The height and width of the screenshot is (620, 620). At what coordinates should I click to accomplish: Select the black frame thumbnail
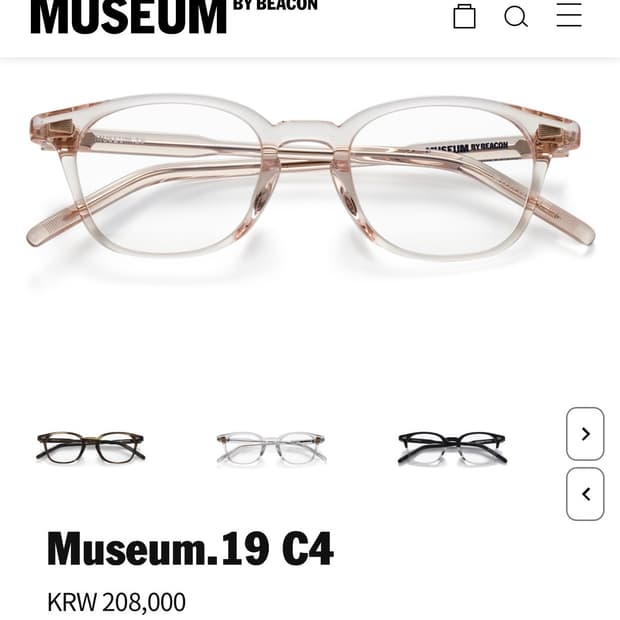pyautogui.click(x=452, y=448)
